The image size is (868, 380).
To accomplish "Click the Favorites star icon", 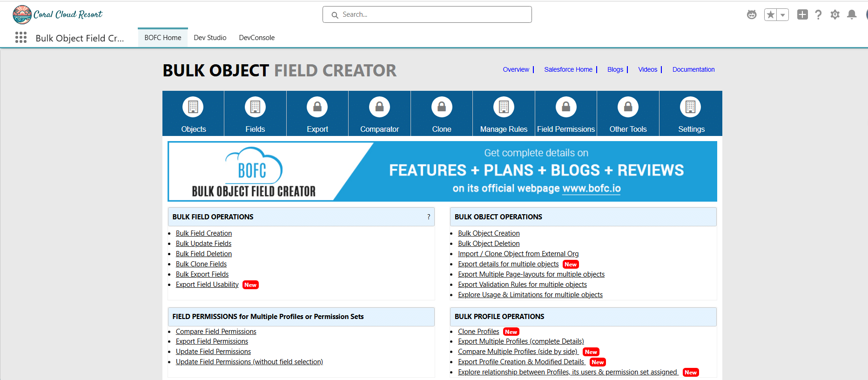I will click(771, 15).
